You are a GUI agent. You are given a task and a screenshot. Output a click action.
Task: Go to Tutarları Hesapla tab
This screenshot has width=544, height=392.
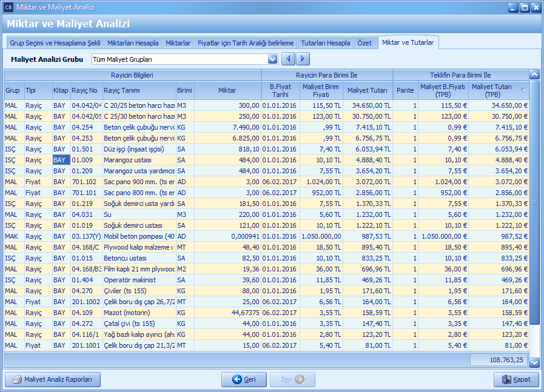pyautogui.click(x=325, y=43)
